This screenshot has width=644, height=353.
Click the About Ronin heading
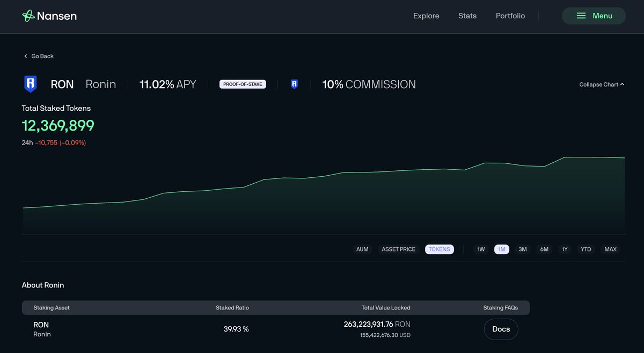pos(43,285)
